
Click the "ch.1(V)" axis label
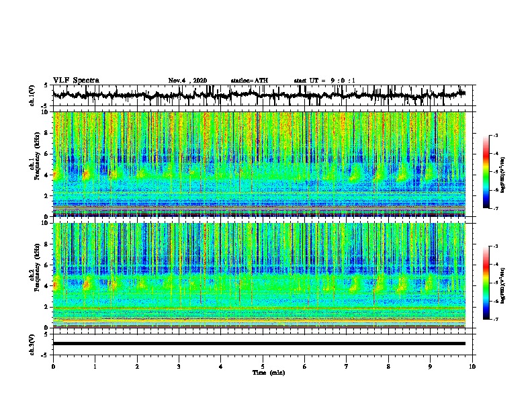[32, 95]
